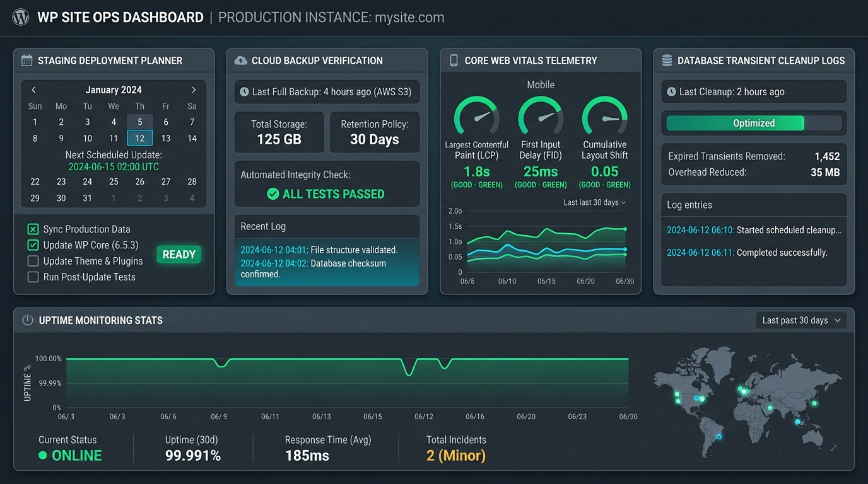
Task: Select January 5 in the calendar
Action: click(140, 122)
